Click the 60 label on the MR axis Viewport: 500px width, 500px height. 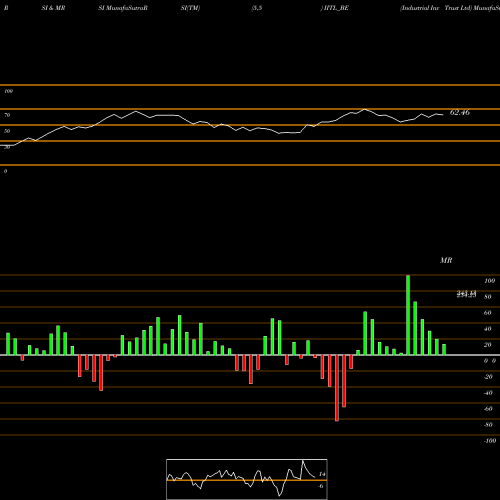coord(488,313)
